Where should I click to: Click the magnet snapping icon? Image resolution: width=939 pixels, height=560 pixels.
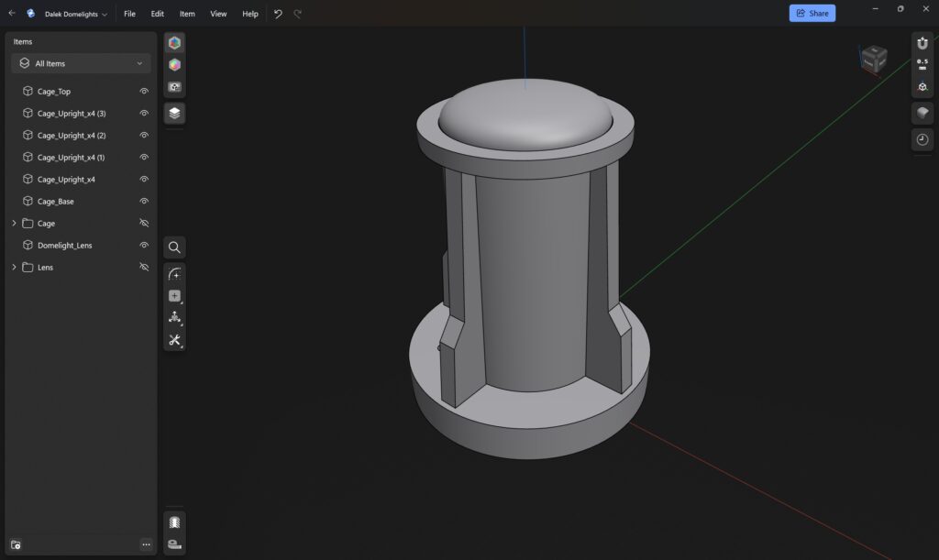tap(922, 43)
